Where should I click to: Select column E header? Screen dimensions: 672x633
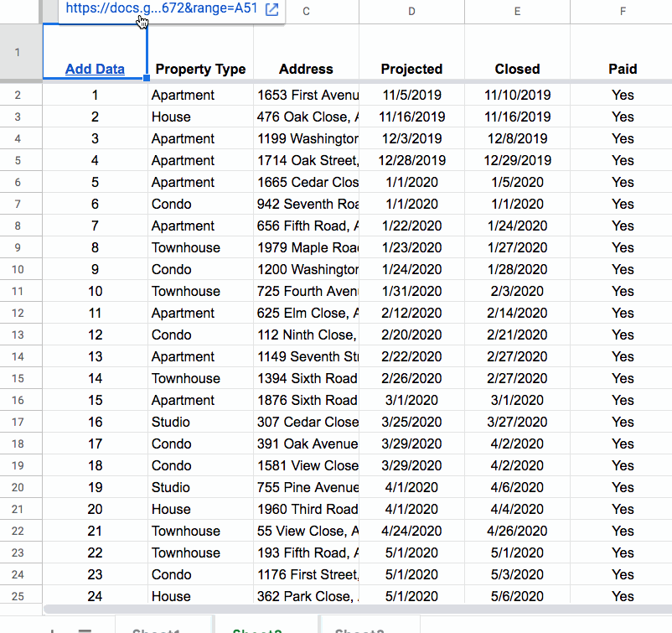[x=517, y=12]
